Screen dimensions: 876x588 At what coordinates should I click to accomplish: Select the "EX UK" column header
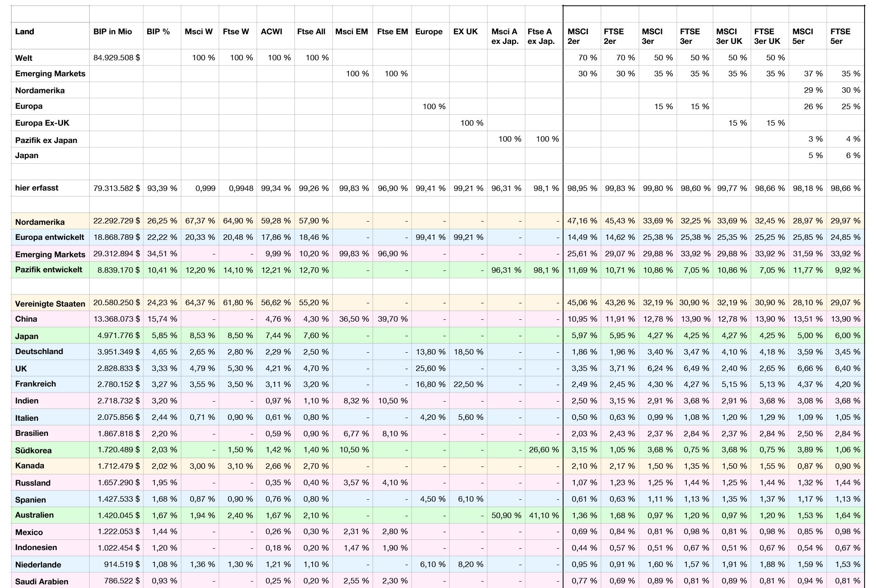click(468, 36)
